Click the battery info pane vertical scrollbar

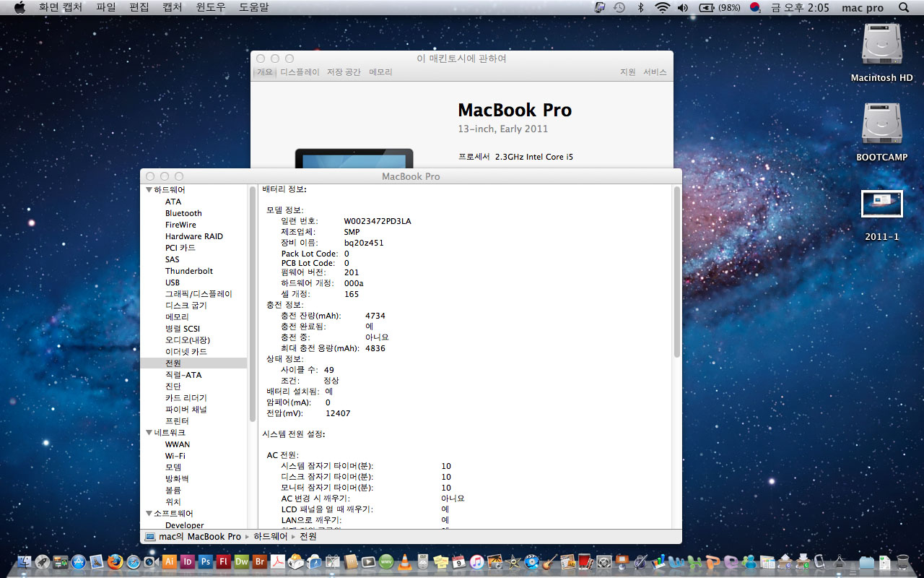pyautogui.click(x=676, y=275)
